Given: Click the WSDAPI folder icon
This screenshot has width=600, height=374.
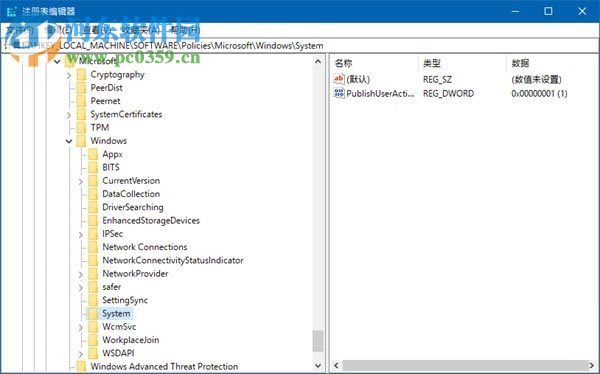Looking at the screenshot, I should click(x=93, y=353).
